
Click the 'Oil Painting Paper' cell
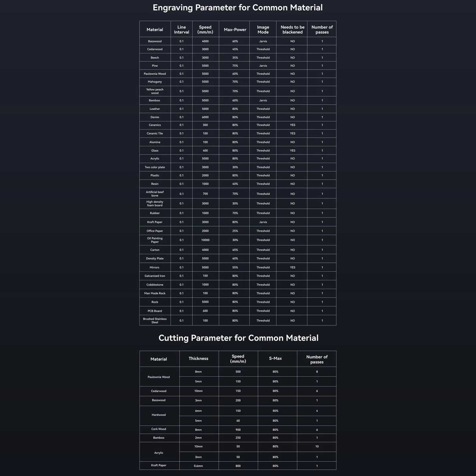155,240
